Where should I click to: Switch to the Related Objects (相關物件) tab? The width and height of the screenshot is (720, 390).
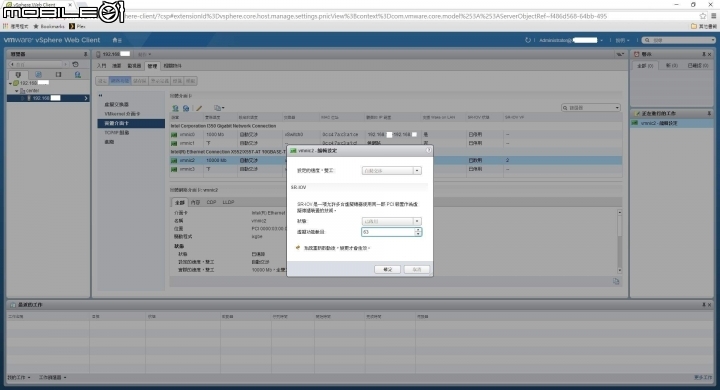click(172, 66)
